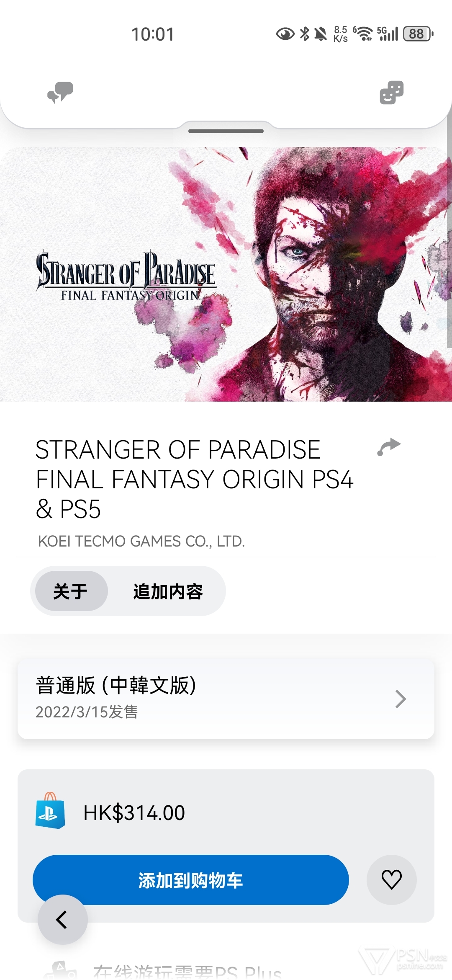This screenshot has height=980, width=452.
Task: Tap the muted bell notification icon
Action: coord(321,34)
